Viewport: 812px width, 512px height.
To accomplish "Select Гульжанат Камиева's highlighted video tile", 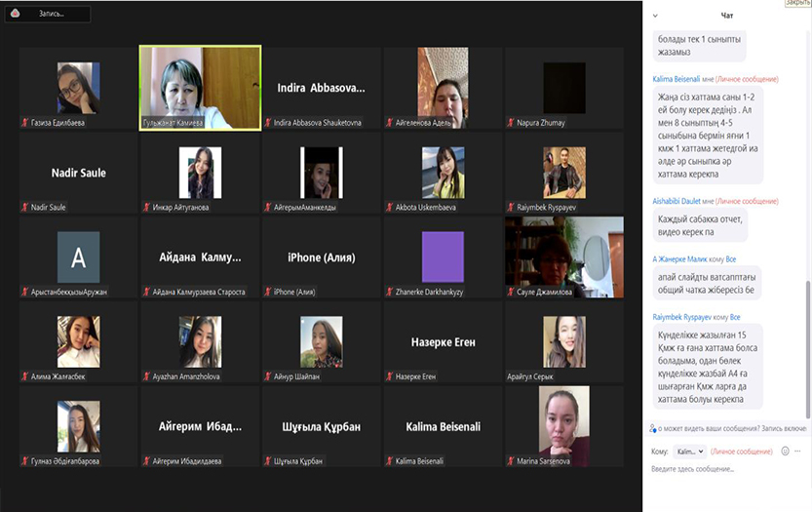I will click(x=200, y=88).
